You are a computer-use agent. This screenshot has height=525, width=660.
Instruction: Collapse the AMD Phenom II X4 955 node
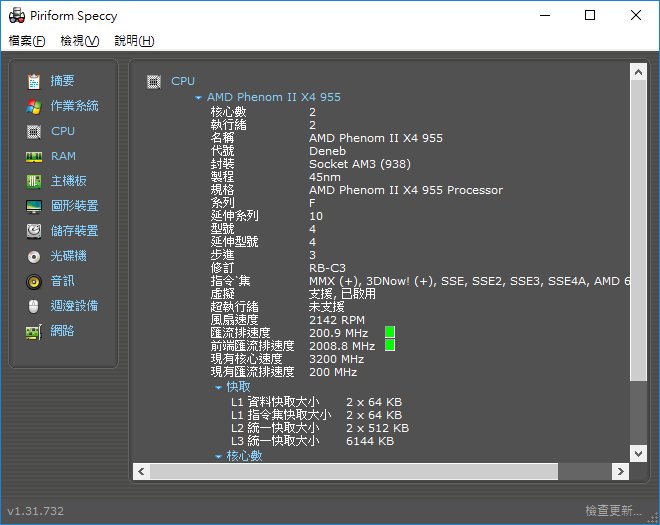click(198, 98)
